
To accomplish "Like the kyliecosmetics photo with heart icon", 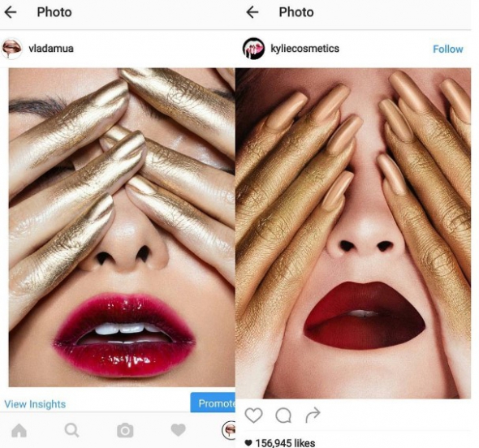I will coord(253,415).
